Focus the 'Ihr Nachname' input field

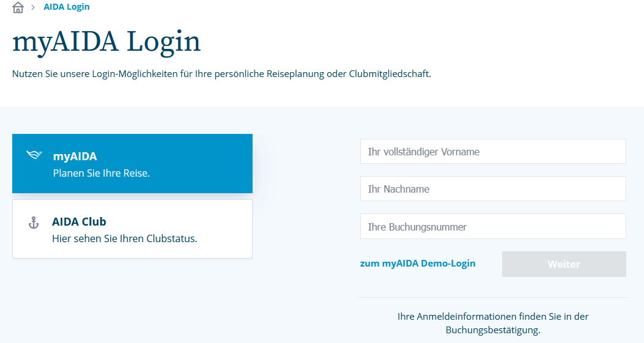493,189
